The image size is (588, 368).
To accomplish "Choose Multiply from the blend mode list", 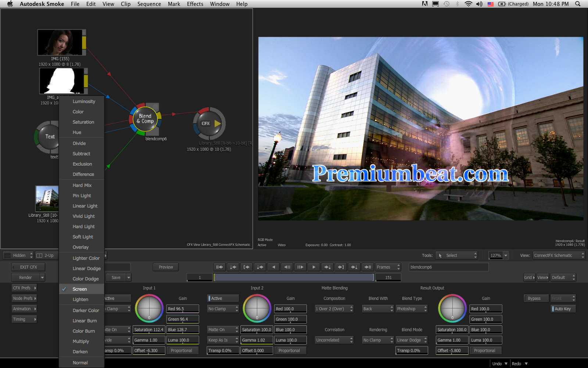I will pyautogui.click(x=81, y=342).
